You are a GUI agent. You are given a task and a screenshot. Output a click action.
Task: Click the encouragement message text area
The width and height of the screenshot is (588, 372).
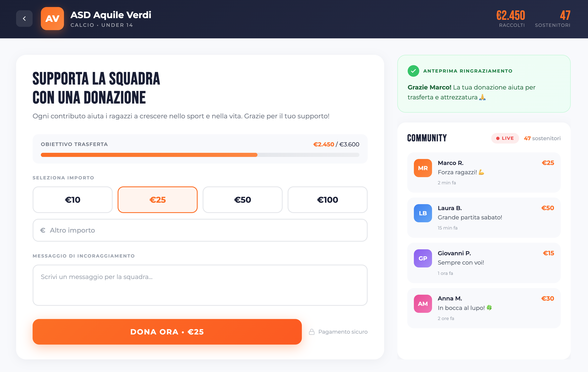(x=200, y=285)
